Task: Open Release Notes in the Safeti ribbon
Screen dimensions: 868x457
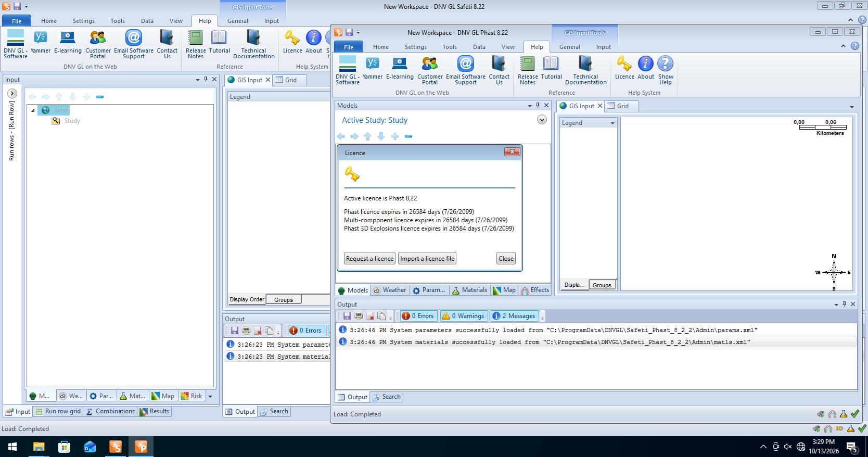Action: pos(196,44)
